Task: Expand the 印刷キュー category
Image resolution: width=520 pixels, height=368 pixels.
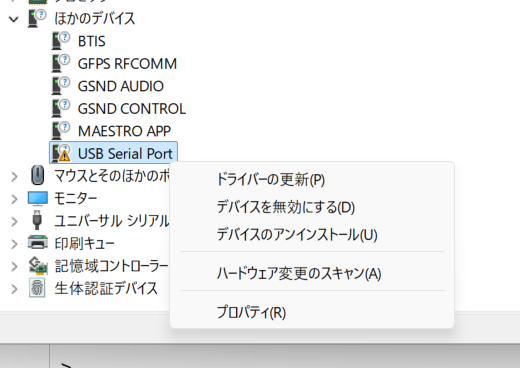Action: 14,244
